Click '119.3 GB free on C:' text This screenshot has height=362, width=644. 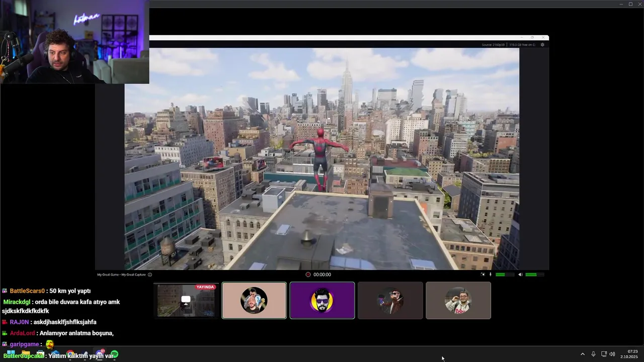[x=523, y=45]
